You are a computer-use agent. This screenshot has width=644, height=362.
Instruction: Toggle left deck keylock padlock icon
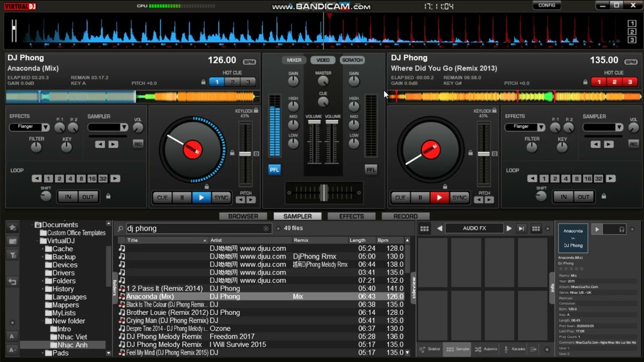click(x=256, y=110)
